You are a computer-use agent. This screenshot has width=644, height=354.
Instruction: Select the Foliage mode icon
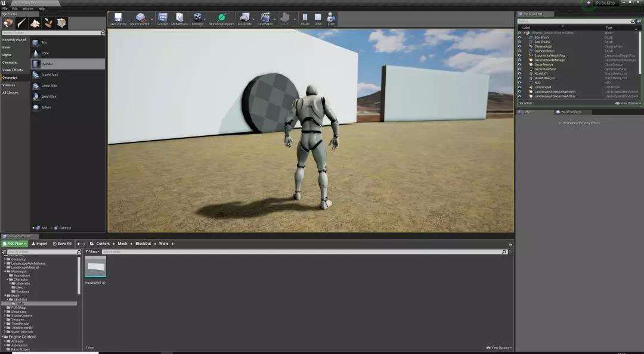coord(48,23)
